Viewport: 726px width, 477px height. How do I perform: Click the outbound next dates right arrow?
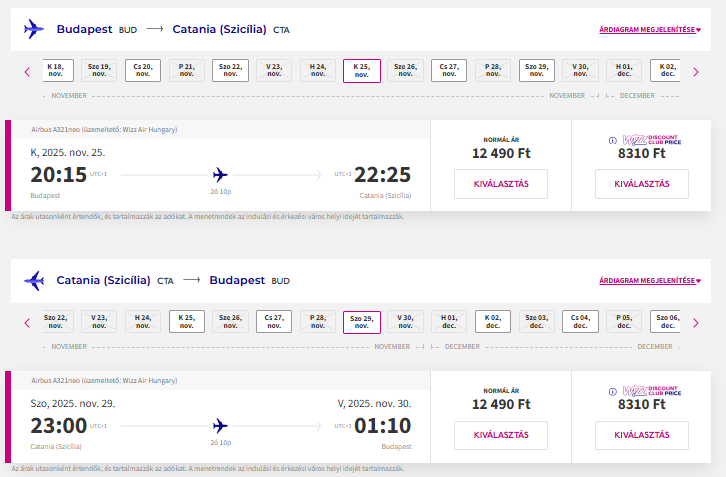(x=696, y=71)
